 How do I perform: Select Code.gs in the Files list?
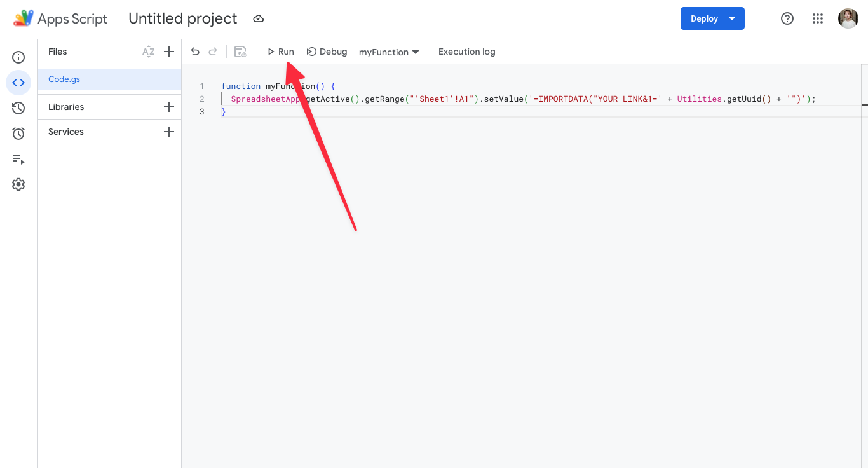click(x=109, y=79)
